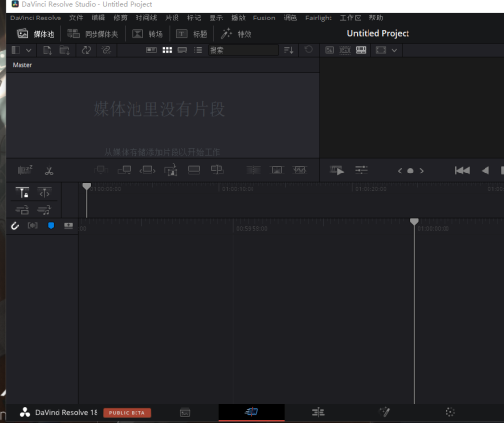The width and height of the screenshot is (504, 423).
Task: Expand the viewer size dropdown arrow
Action: tap(394, 50)
